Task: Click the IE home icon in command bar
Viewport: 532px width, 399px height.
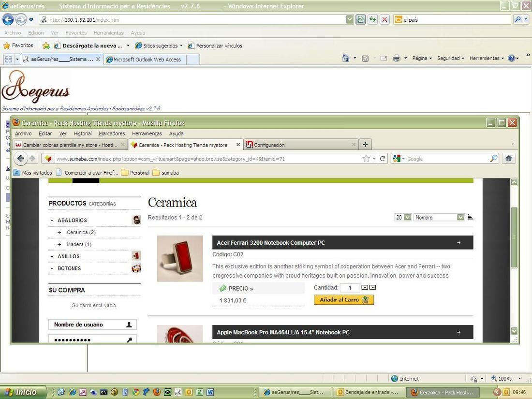Action: 346,59
